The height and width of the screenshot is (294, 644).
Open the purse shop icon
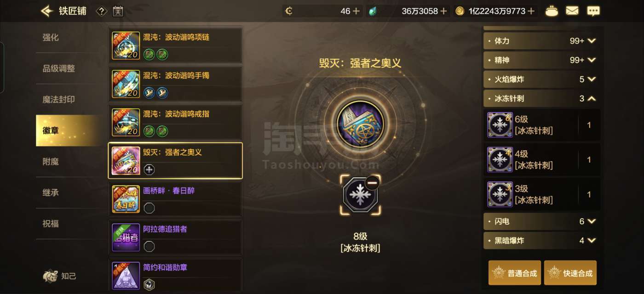552,11
